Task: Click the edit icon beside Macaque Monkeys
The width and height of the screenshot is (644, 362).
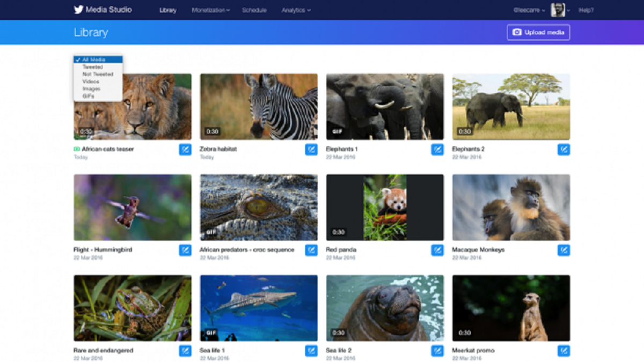Action: pyautogui.click(x=563, y=250)
